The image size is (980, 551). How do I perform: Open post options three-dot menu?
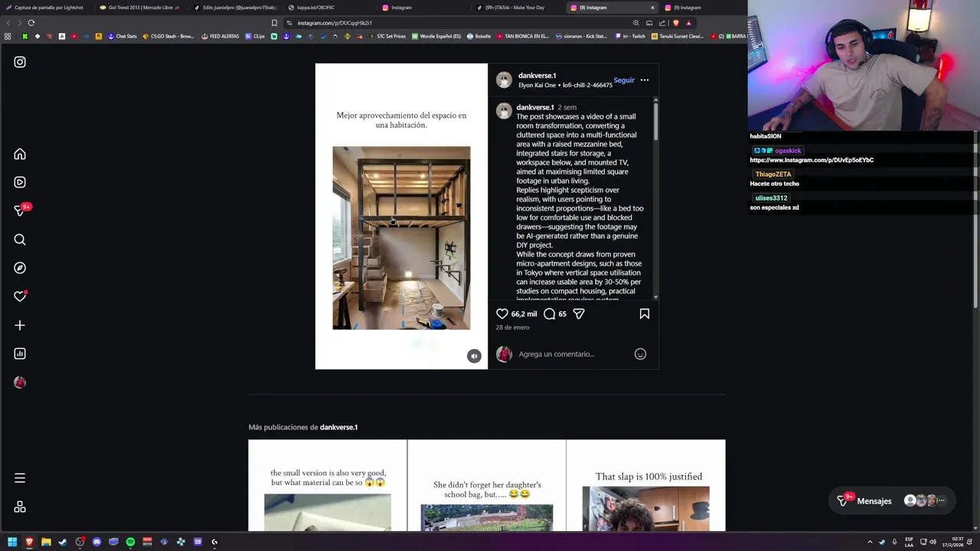point(645,80)
